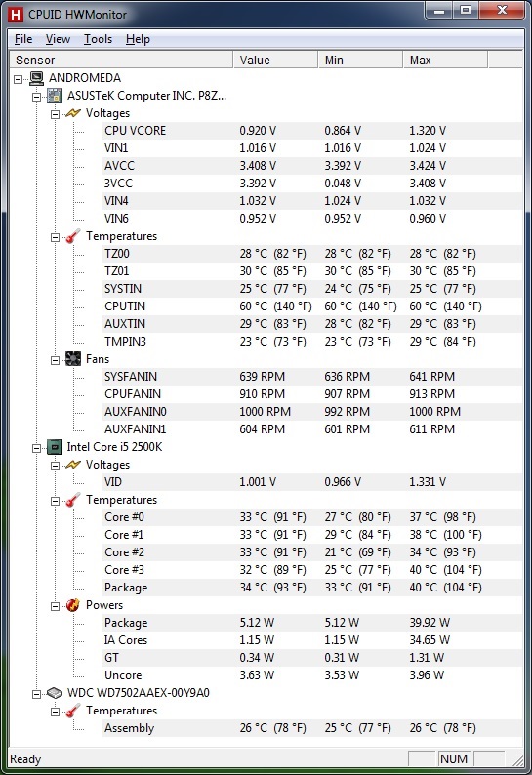Click the WDC hard drive icon

[x=55, y=693]
